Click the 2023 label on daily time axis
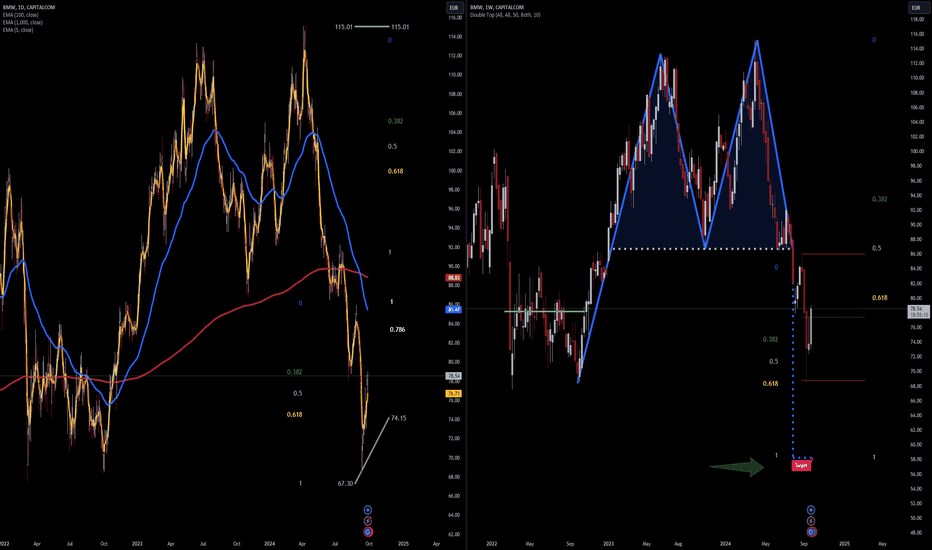 (137, 543)
